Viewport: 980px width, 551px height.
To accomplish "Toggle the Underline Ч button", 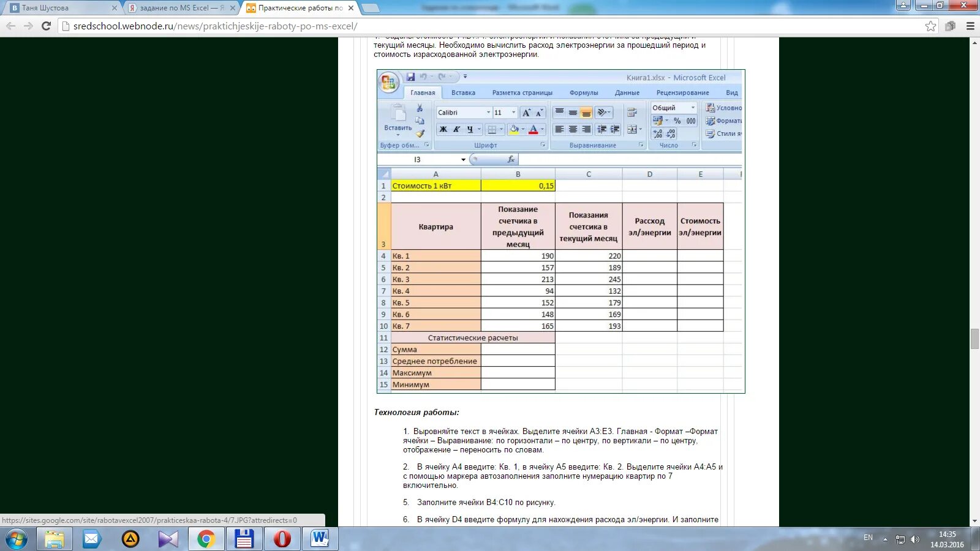I will [x=470, y=129].
